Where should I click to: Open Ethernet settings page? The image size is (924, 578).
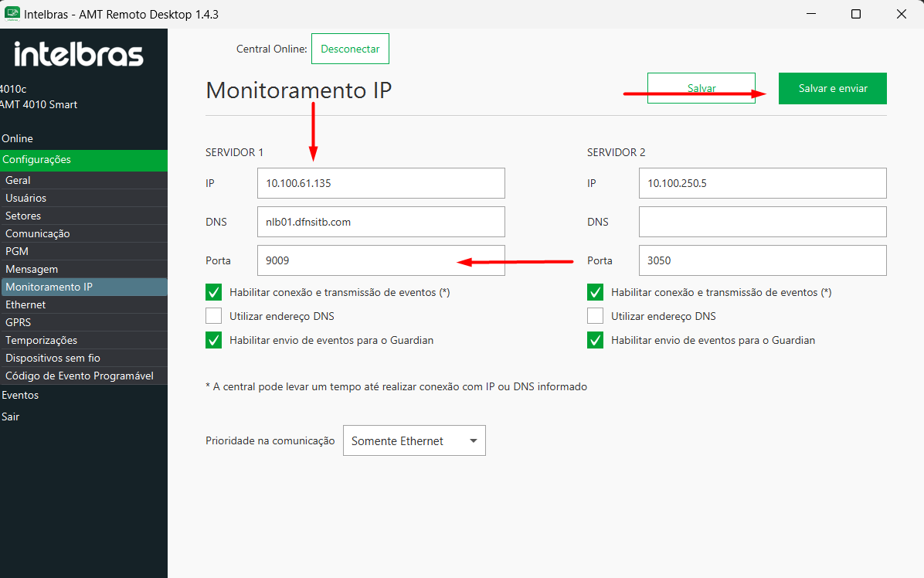pyautogui.click(x=83, y=304)
